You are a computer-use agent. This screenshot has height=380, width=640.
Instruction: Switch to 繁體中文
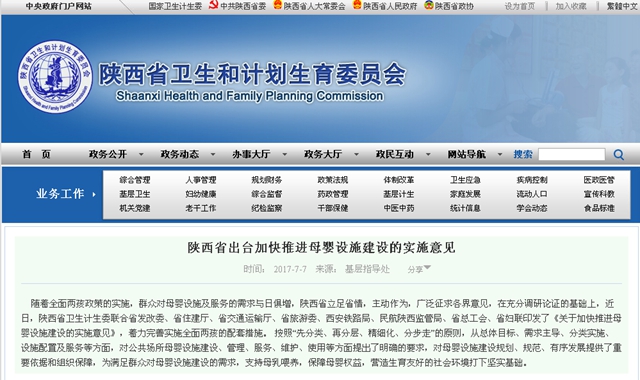pyautogui.click(x=622, y=6)
